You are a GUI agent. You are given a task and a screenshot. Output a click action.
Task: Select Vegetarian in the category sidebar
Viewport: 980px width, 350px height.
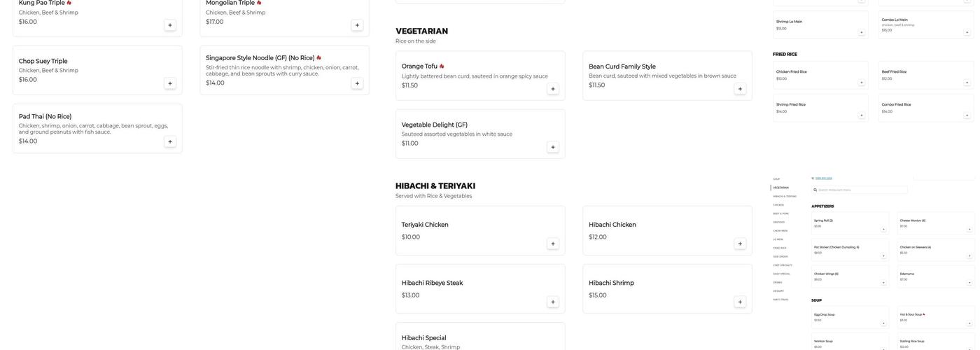pos(781,188)
